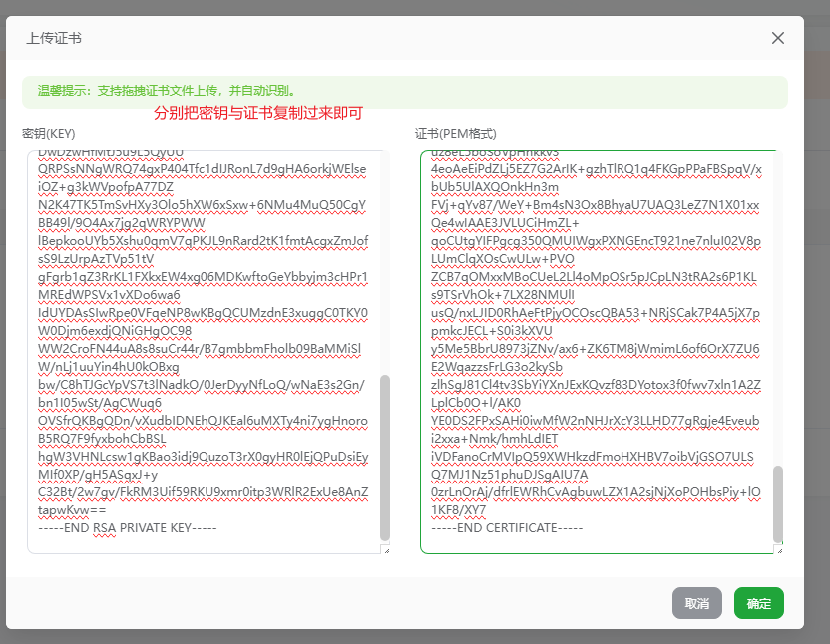Screen dimensions: 830x644
Task: Click the key text area resize handle
Action: [x=385, y=549]
